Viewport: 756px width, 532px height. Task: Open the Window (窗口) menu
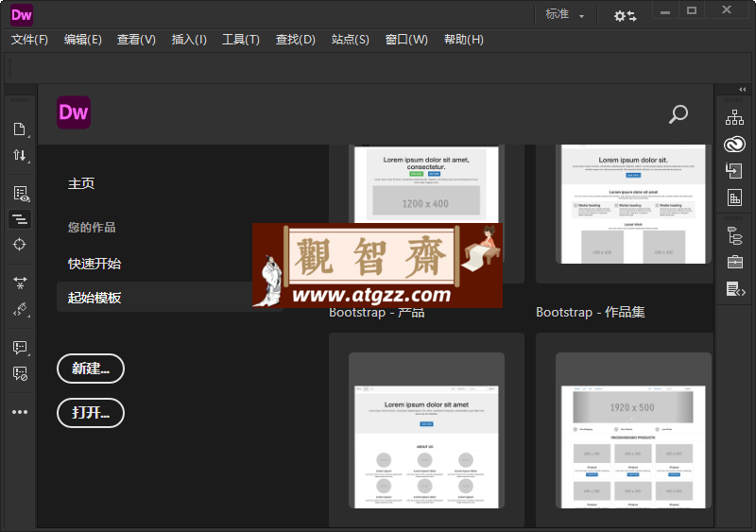tap(406, 40)
